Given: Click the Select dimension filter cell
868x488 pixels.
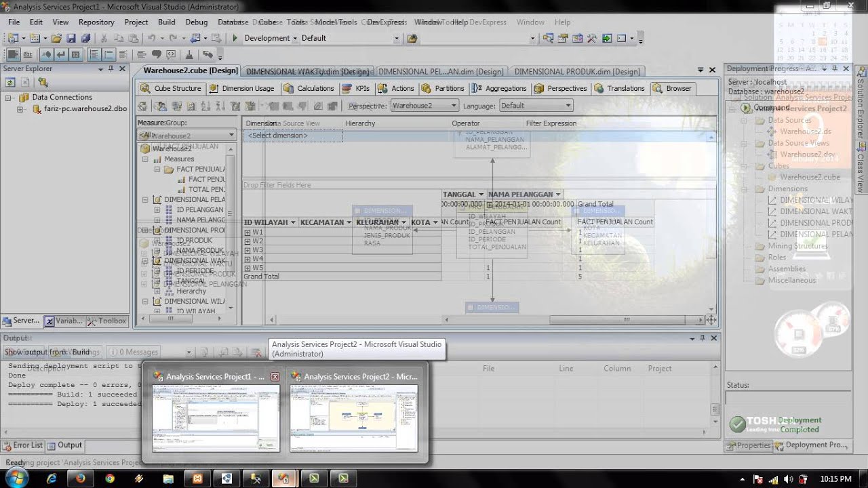Looking at the screenshot, I should (293, 136).
